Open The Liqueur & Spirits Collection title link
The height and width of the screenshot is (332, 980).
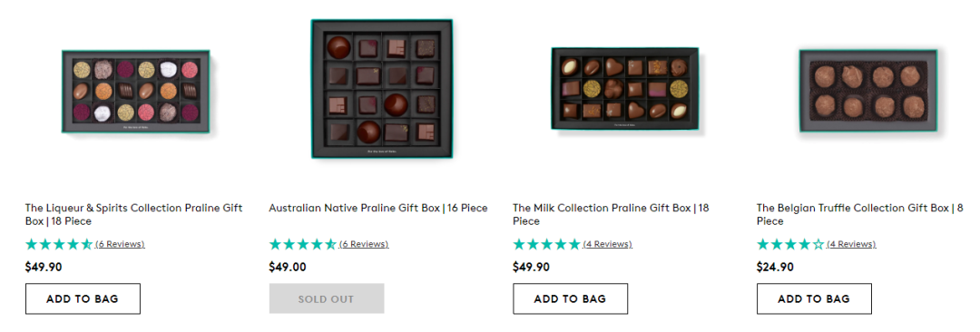point(133,214)
